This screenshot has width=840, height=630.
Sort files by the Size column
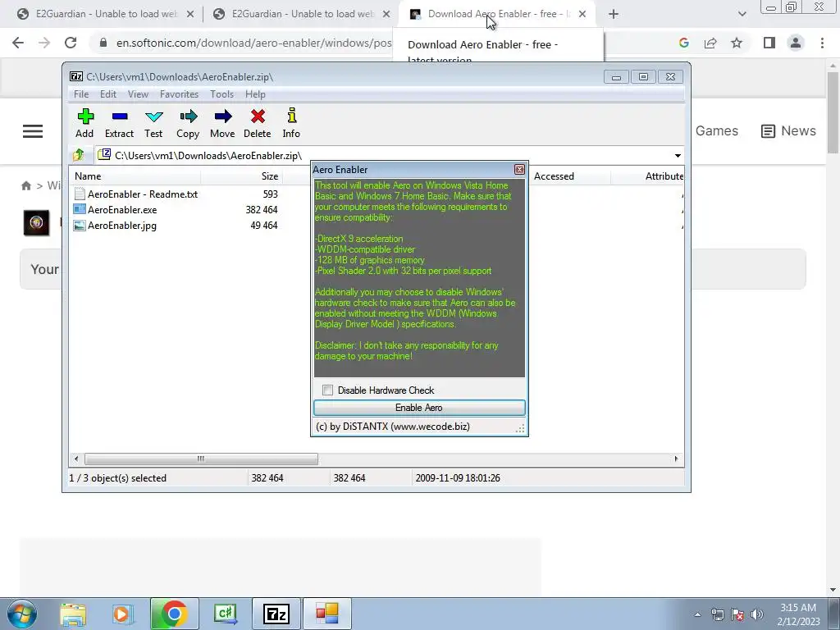pos(242,176)
